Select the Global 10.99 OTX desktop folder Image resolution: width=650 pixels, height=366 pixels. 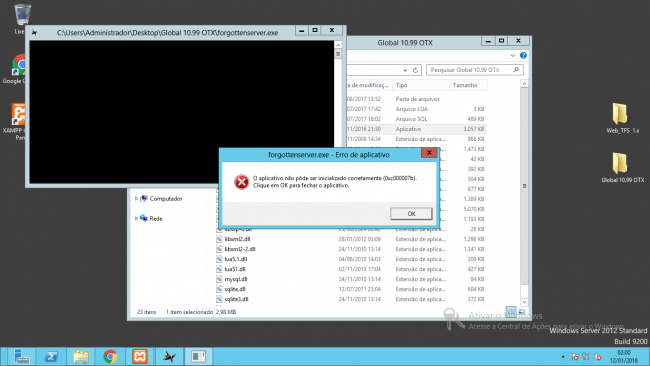(x=622, y=168)
